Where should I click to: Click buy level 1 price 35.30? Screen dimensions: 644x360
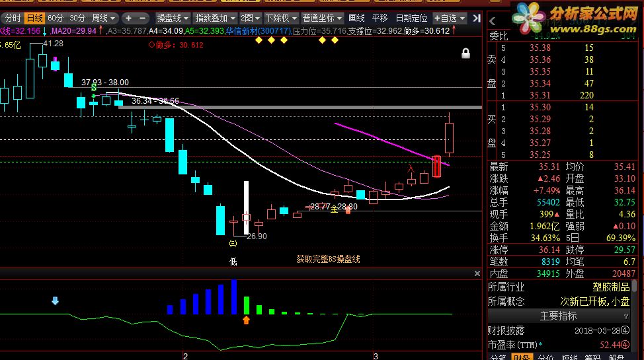(x=540, y=107)
